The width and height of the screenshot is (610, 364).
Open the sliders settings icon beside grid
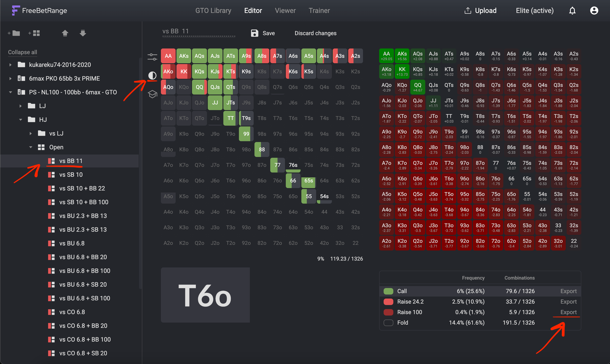click(152, 57)
